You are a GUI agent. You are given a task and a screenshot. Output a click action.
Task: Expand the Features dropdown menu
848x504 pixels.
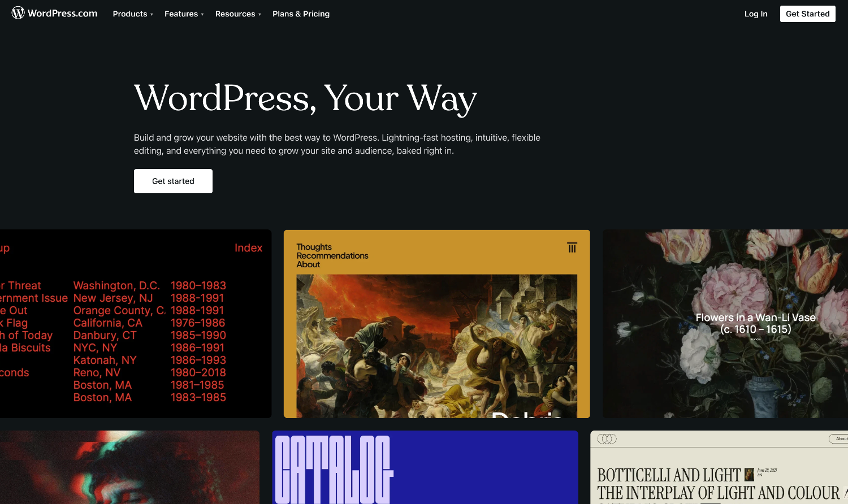pos(184,14)
